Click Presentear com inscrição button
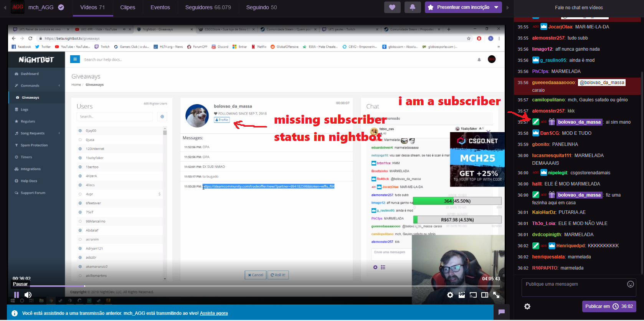Screen dimensions: 644x321 (458, 7)
